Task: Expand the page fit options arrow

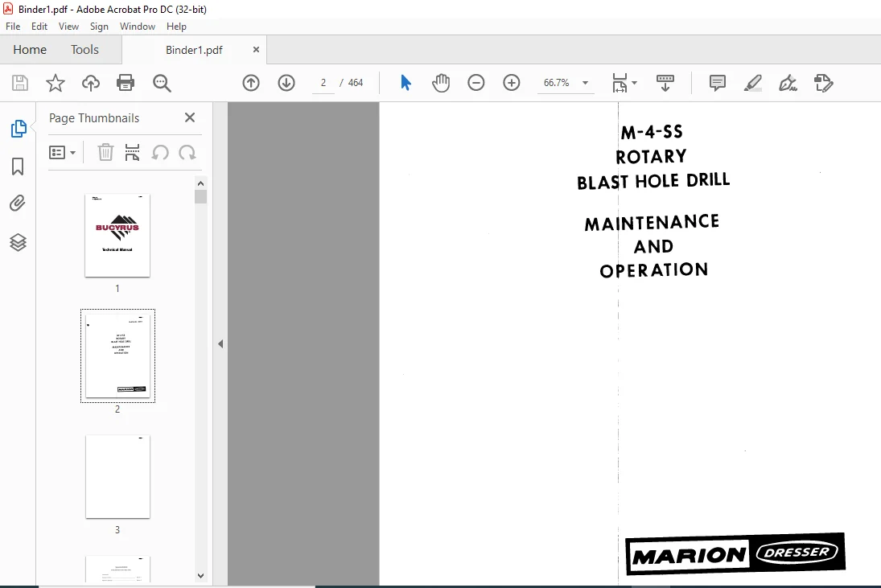Action: (x=634, y=83)
